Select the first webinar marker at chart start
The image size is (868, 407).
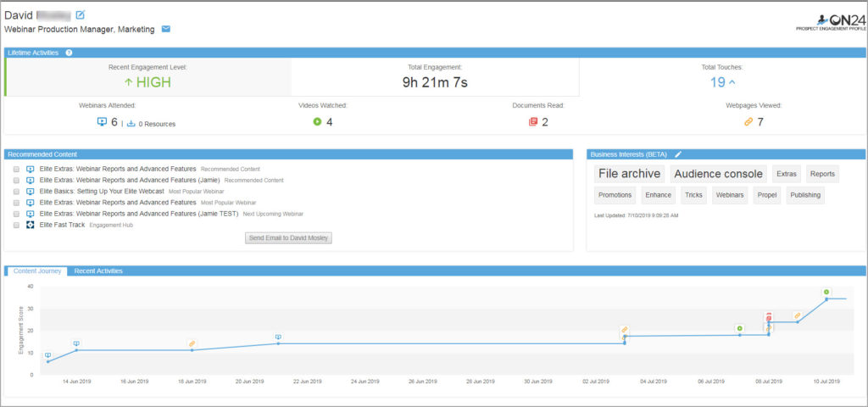pyautogui.click(x=48, y=355)
